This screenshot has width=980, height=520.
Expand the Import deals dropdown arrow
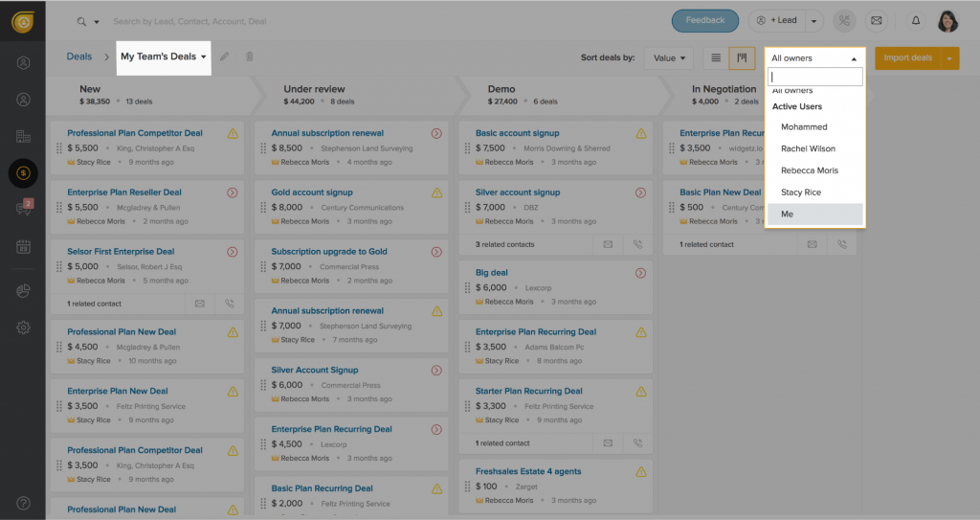[x=949, y=58]
